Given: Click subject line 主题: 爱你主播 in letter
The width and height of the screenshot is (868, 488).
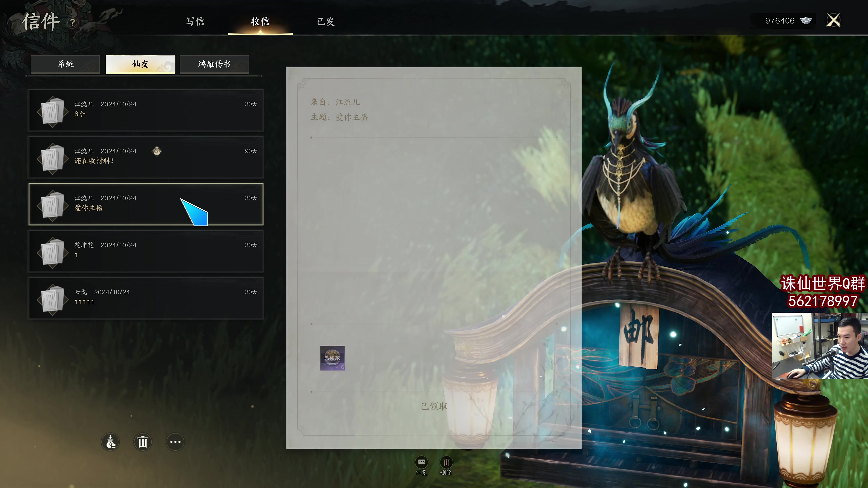Looking at the screenshot, I should click(339, 117).
